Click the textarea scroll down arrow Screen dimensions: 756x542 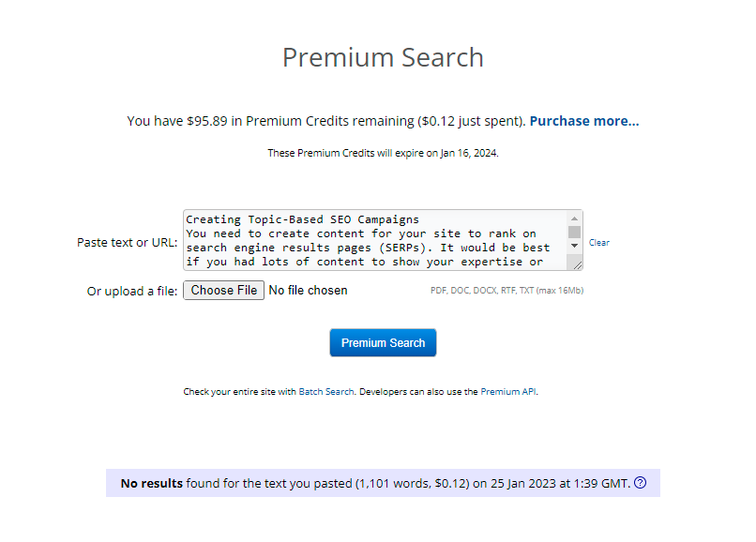[x=574, y=246]
